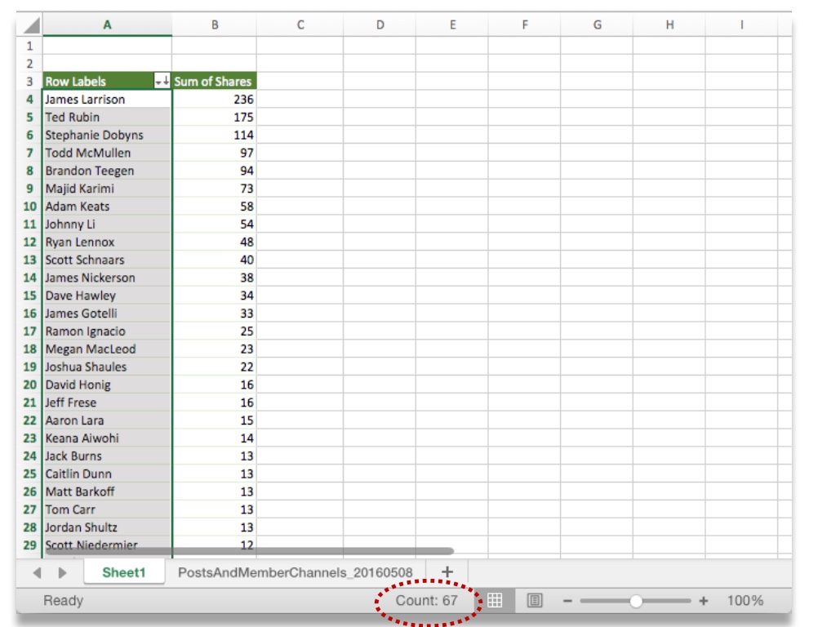Select the Sheet1 tab

pyautogui.click(x=124, y=572)
